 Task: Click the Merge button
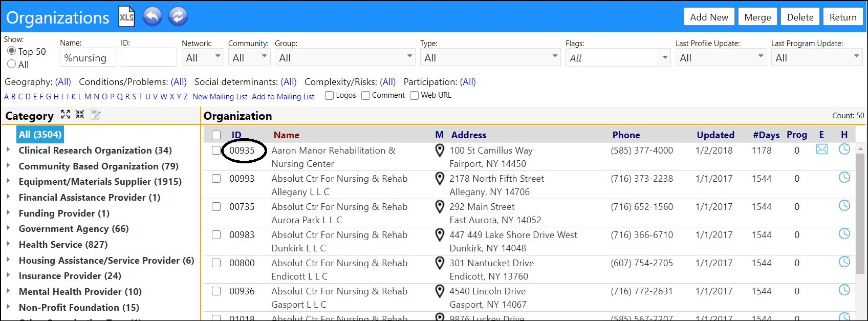click(757, 17)
